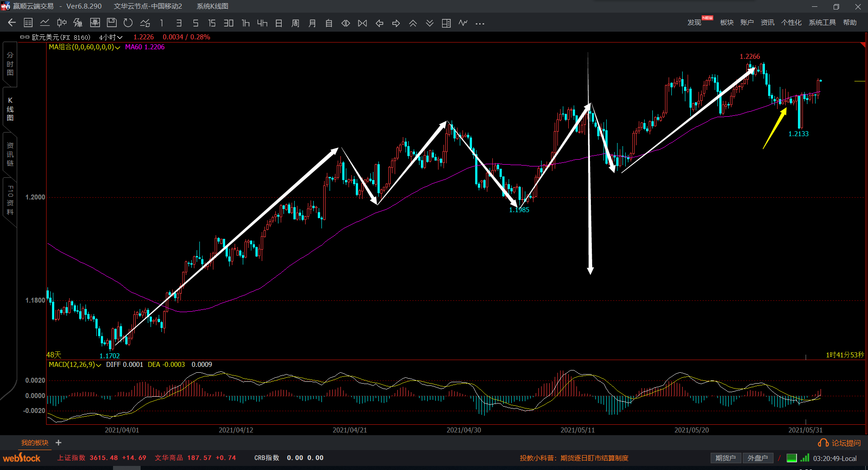Open the 投教小科普 news headline
This screenshot has width=868, height=470.
point(574,458)
